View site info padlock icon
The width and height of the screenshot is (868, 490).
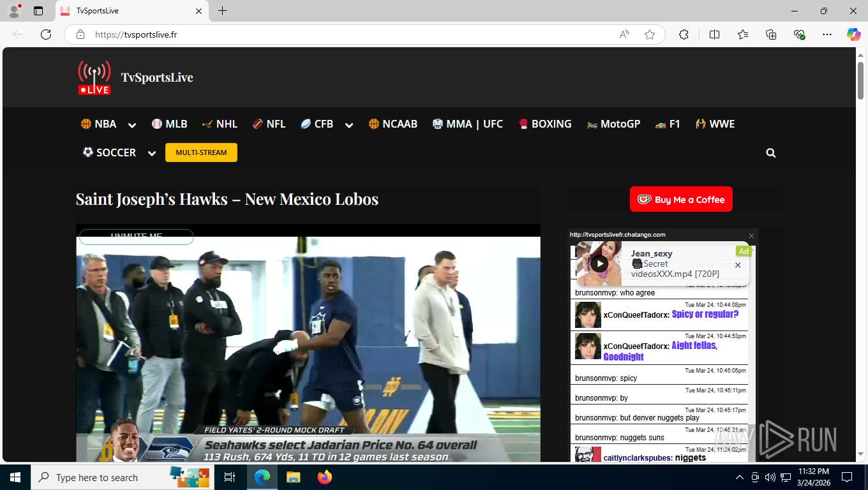click(x=80, y=34)
